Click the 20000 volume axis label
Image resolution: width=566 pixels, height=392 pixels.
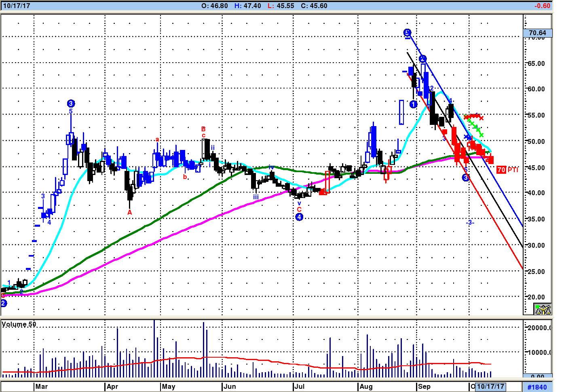point(539,328)
